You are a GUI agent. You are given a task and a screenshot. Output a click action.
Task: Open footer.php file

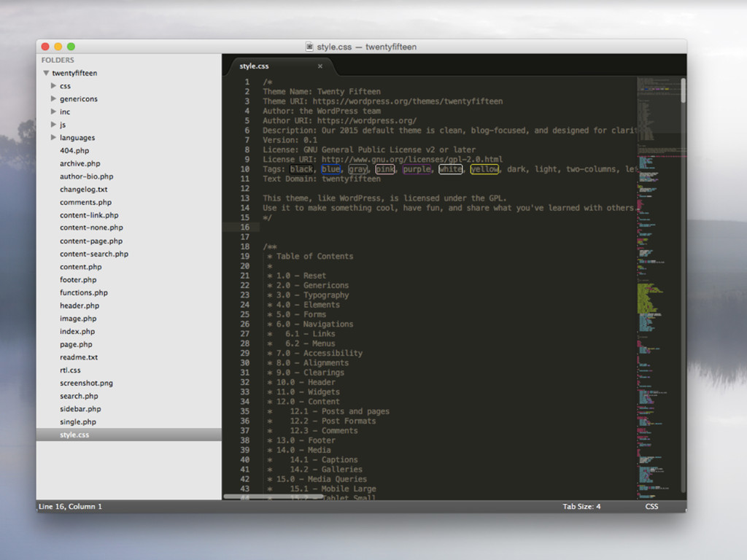click(78, 279)
